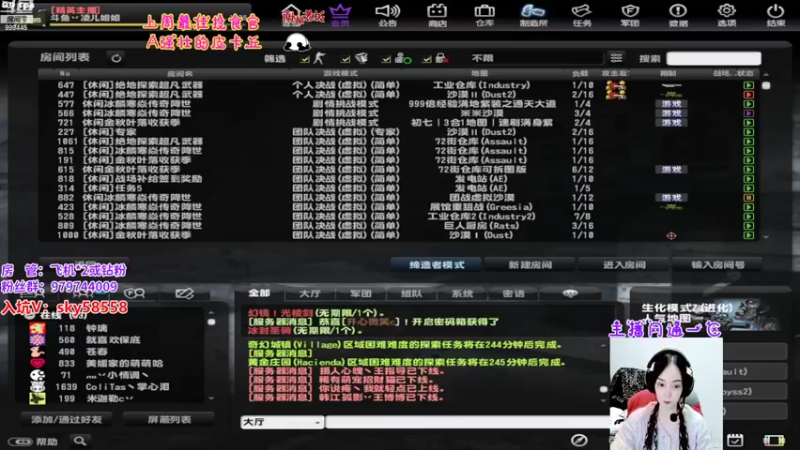Toggle the box icon filter checkbox

[x=345, y=59]
